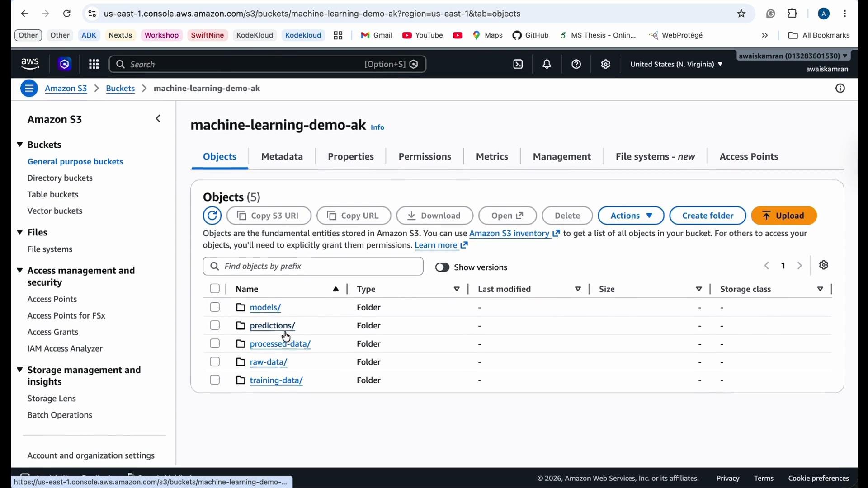868x488 pixels.
Task: Click the AWS logo home icon
Action: pyautogui.click(x=30, y=65)
